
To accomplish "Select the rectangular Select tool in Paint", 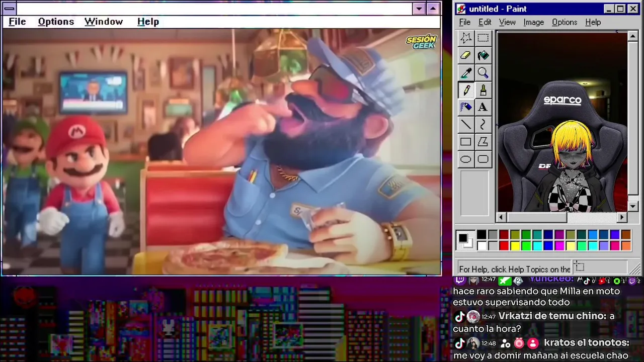I will [483, 38].
